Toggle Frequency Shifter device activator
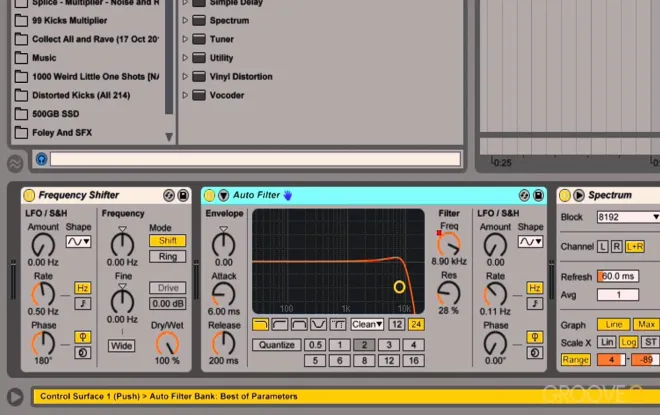 click(x=29, y=195)
